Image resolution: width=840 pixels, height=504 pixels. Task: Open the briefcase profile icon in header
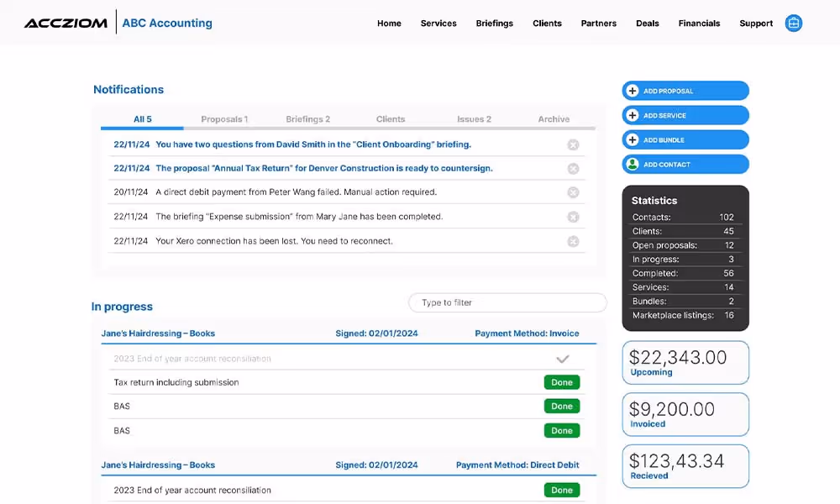pyautogui.click(x=794, y=23)
